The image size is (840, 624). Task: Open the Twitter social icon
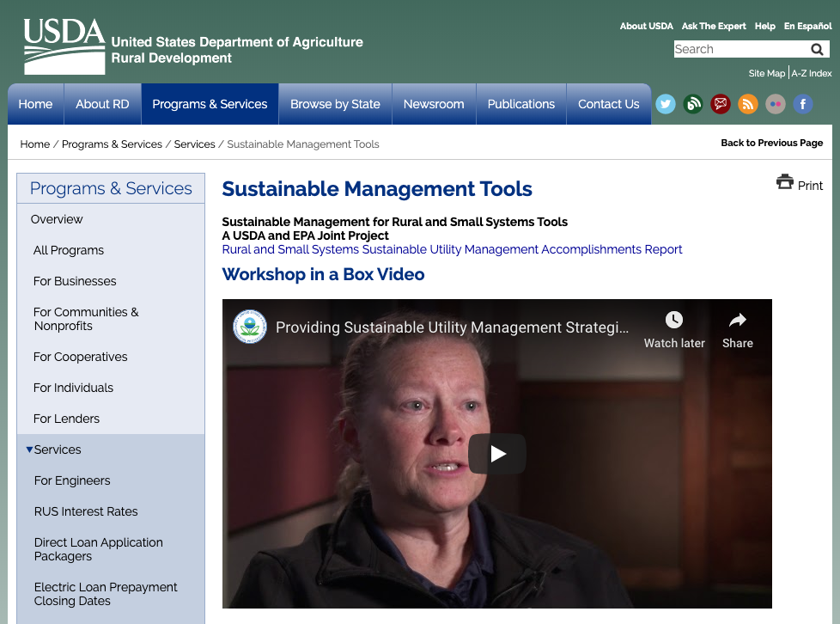click(x=666, y=104)
